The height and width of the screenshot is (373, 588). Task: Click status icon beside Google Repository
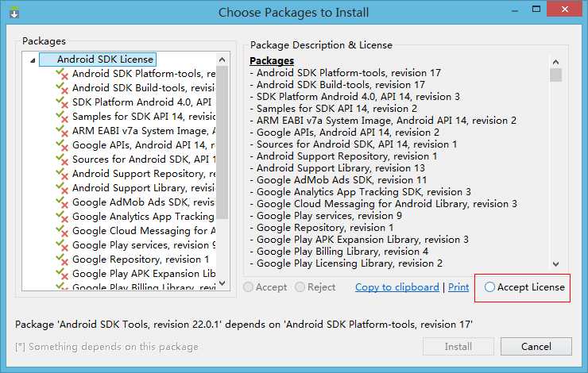coord(62,260)
